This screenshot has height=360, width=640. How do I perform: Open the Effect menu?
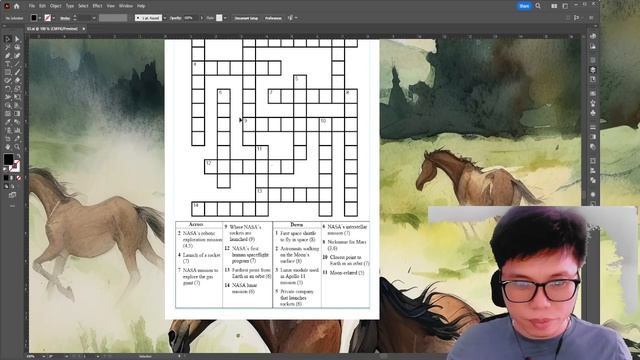point(97,6)
